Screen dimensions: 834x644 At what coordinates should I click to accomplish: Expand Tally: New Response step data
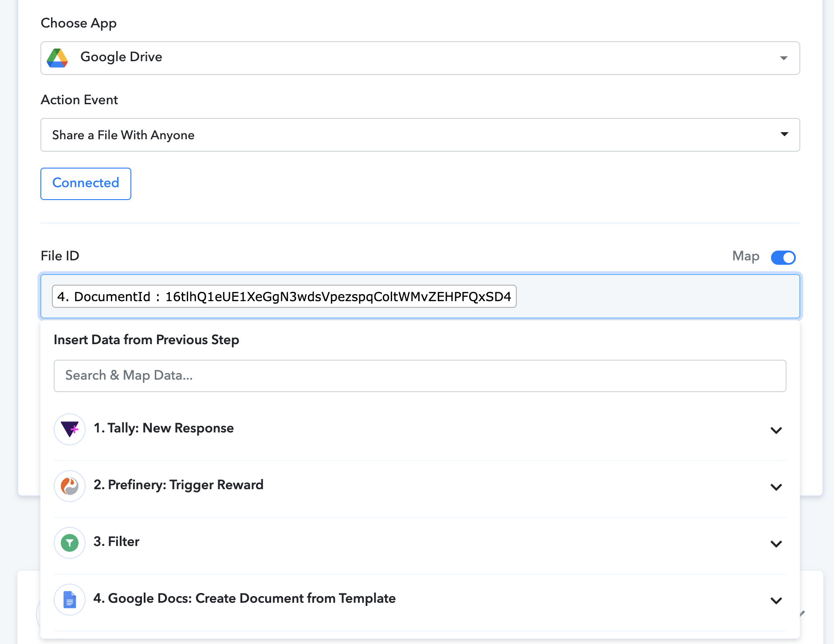(x=776, y=430)
